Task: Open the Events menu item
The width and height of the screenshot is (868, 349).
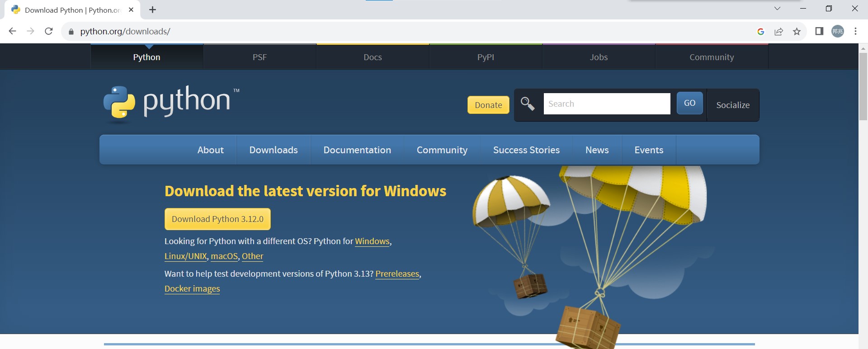Action: [x=649, y=150]
